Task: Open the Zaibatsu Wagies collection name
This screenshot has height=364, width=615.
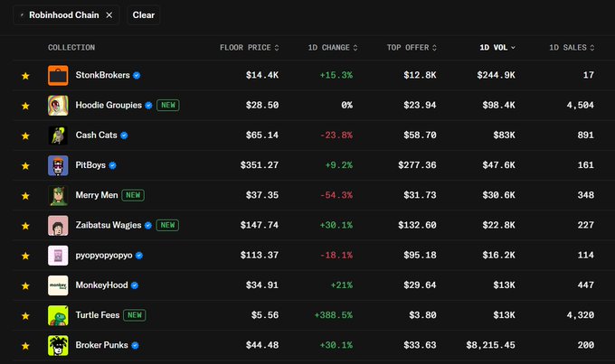Action: (x=109, y=225)
